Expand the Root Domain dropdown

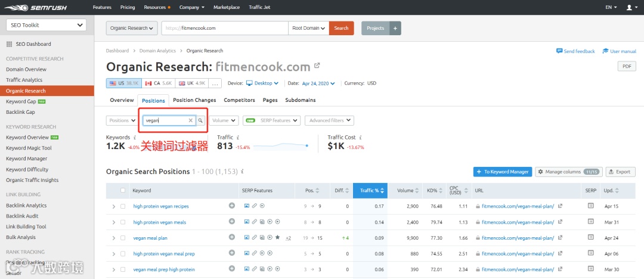[x=309, y=28]
